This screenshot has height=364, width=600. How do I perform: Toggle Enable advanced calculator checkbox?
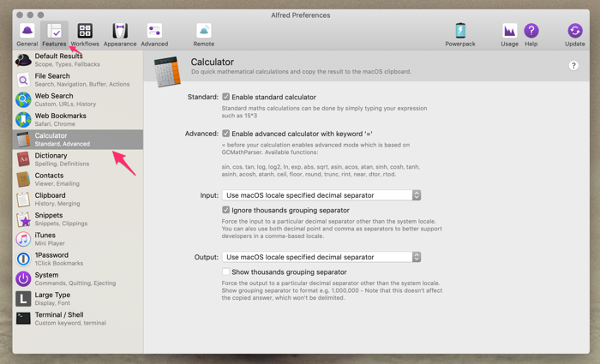click(x=225, y=134)
